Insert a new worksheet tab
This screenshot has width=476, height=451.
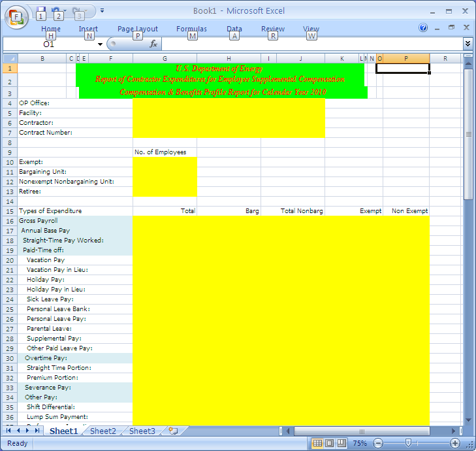coord(173,431)
